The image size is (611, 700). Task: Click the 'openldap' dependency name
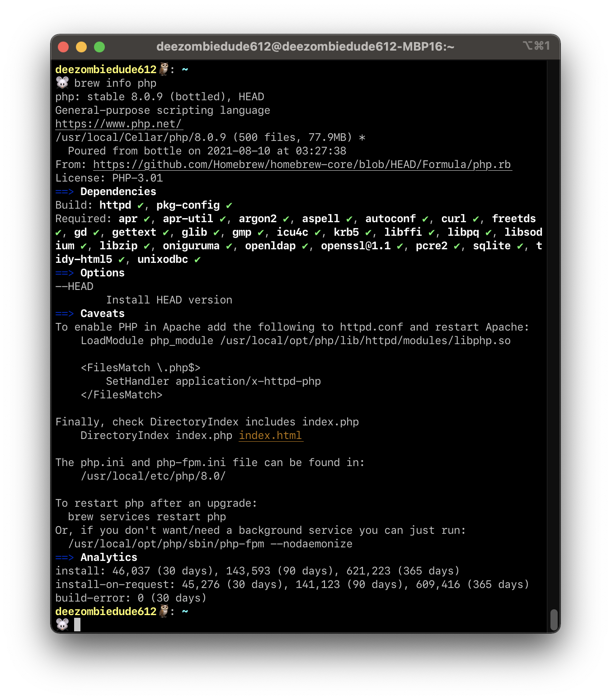(x=270, y=246)
